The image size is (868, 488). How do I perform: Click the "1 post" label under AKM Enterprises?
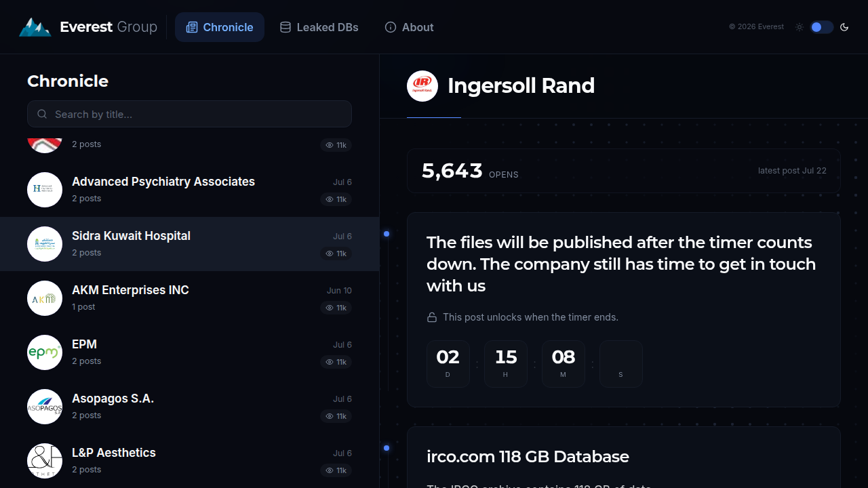click(83, 307)
